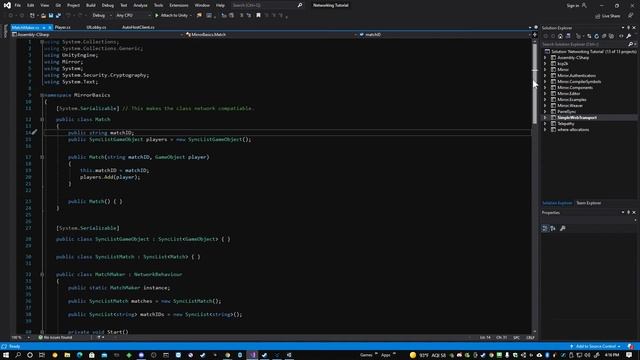Select the Mirror.Examples project
The height and width of the screenshot is (360, 640).
[x=571, y=100]
